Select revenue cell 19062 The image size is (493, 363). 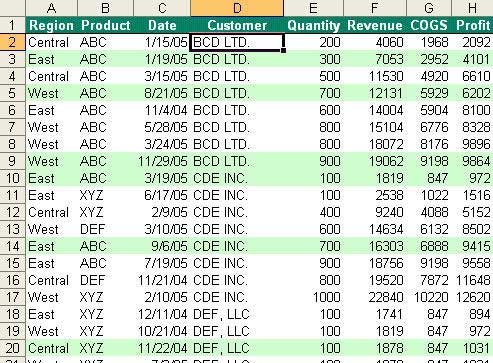click(x=375, y=161)
